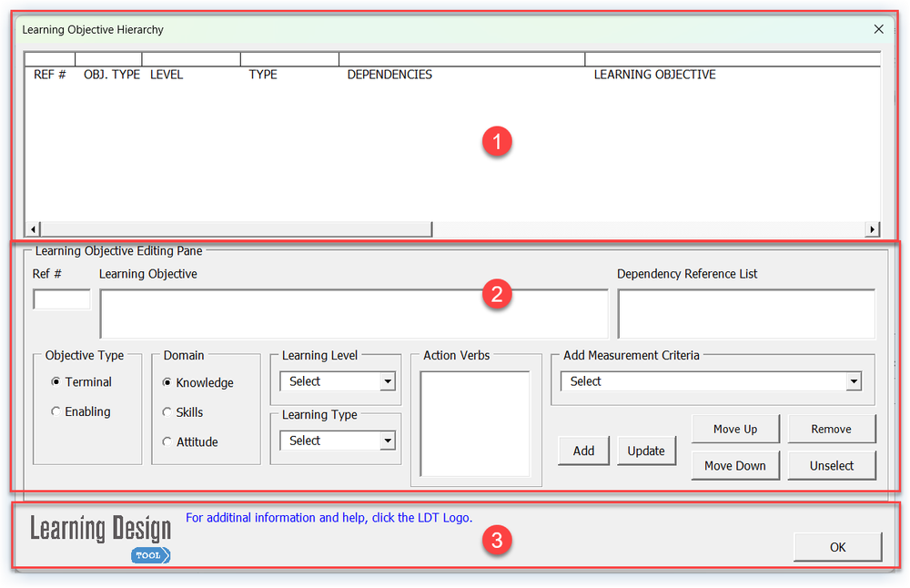Click the blue TOOL badge icon
This screenshot has height=588, width=910.
[150, 555]
